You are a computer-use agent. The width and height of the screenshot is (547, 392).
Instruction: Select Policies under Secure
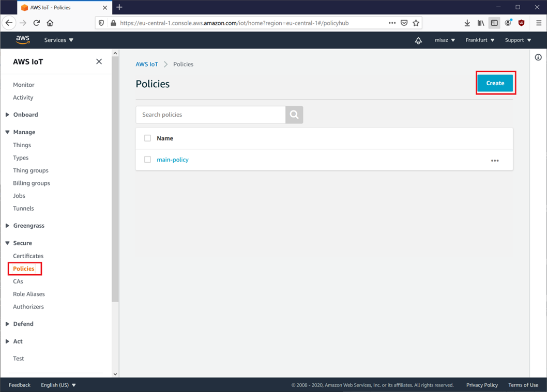[24, 269]
